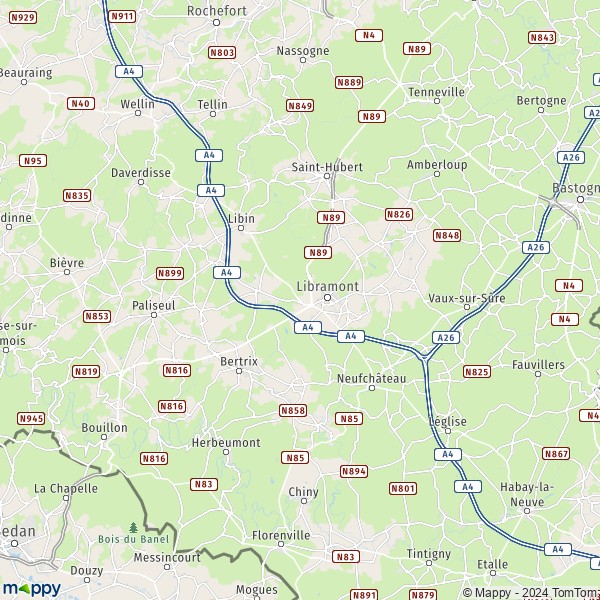The width and height of the screenshot is (600, 600).
Task: Click the N803 road shield near Rochefort
Action: (x=222, y=52)
